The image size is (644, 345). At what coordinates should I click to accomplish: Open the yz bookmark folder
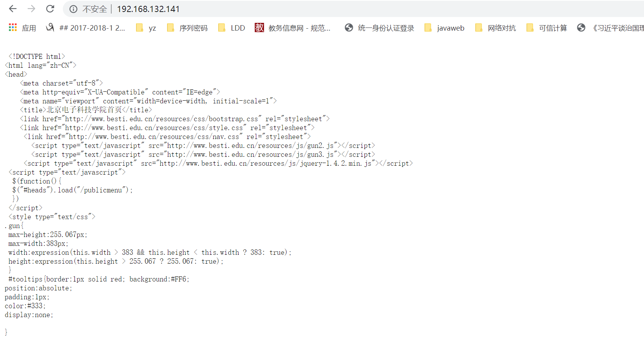(x=146, y=28)
